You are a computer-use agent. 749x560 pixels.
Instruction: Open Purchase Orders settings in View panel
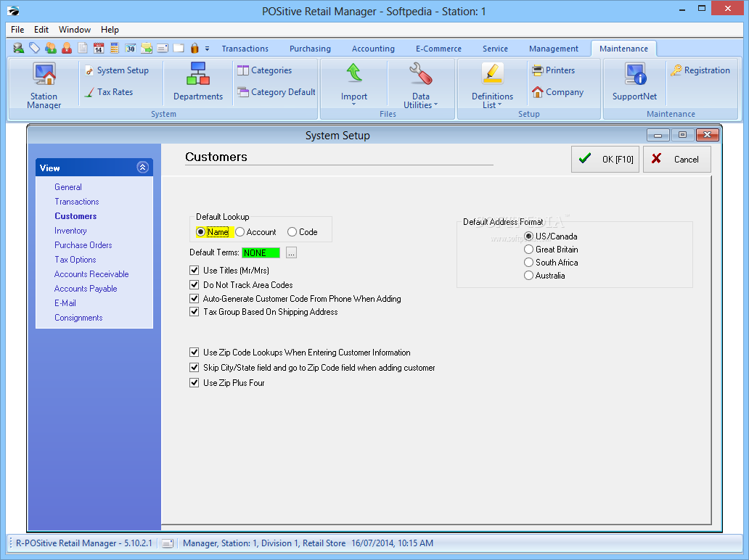(83, 245)
